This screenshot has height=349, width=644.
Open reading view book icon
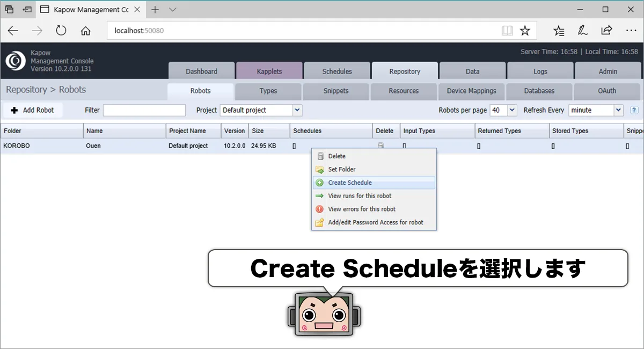point(507,31)
